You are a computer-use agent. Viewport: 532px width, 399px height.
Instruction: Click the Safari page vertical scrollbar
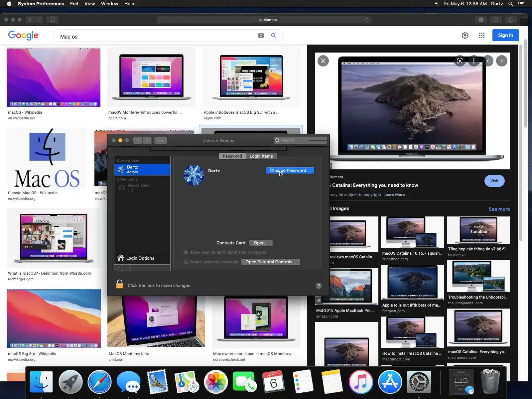click(x=526, y=84)
